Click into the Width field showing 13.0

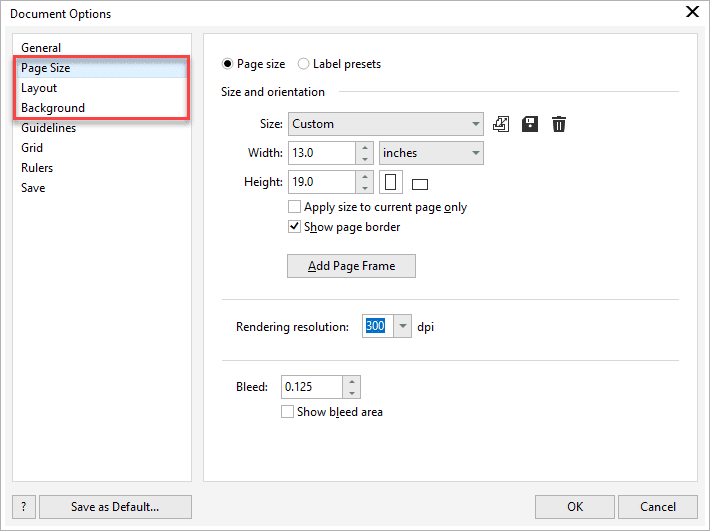click(322, 153)
